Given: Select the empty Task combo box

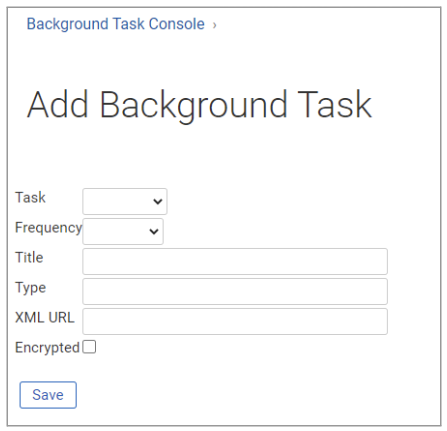Looking at the screenshot, I should click(125, 201).
